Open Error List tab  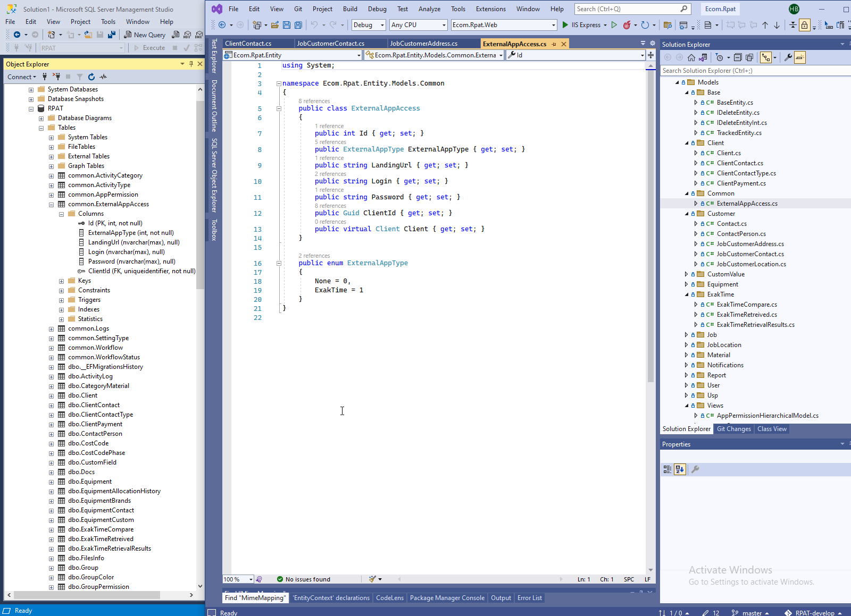coord(530,598)
